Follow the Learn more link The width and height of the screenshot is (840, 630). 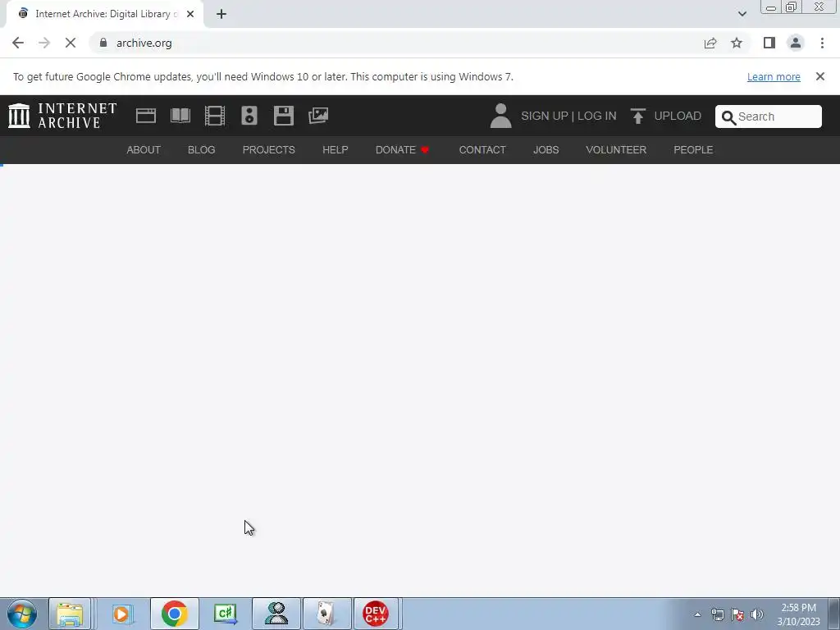tap(774, 76)
